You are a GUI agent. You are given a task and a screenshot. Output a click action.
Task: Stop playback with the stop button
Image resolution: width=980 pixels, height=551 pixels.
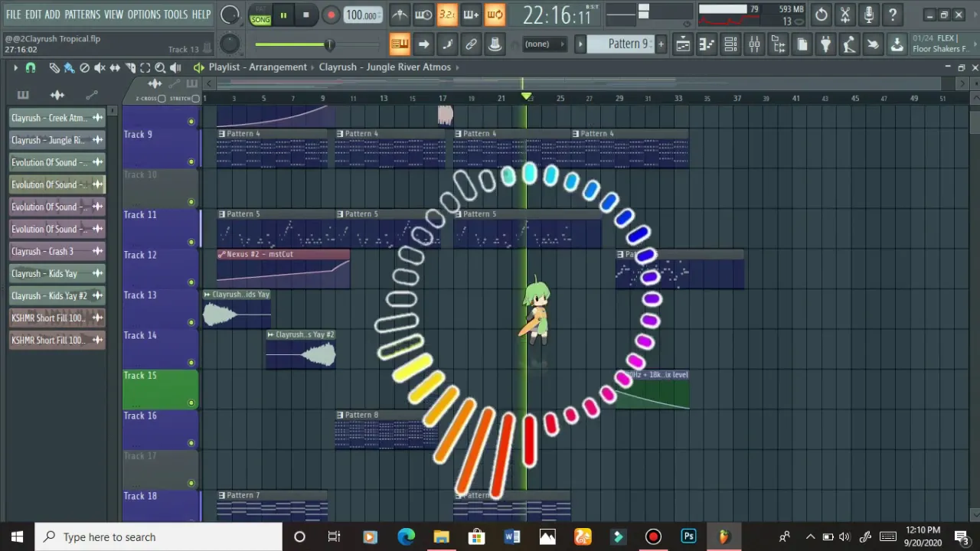point(306,15)
